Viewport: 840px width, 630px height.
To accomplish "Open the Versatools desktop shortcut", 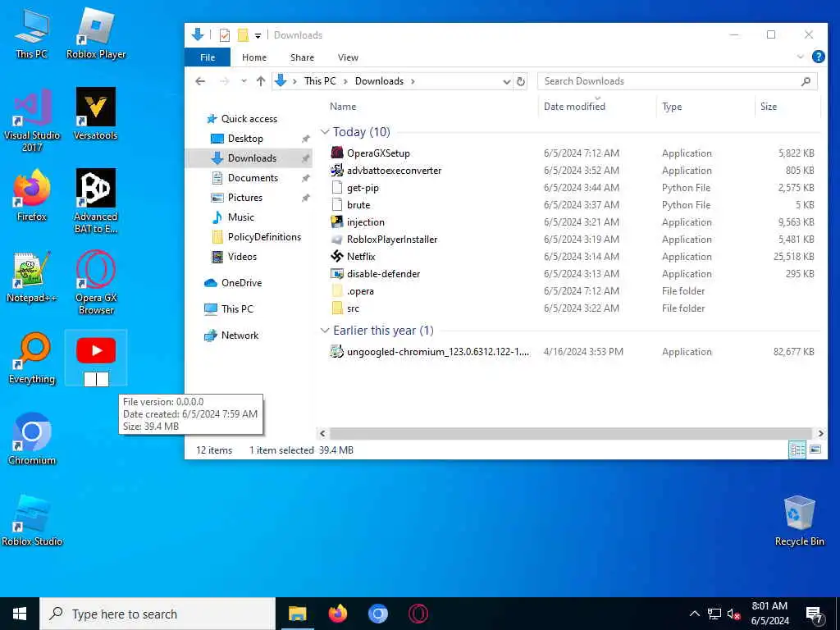I will (96, 113).
